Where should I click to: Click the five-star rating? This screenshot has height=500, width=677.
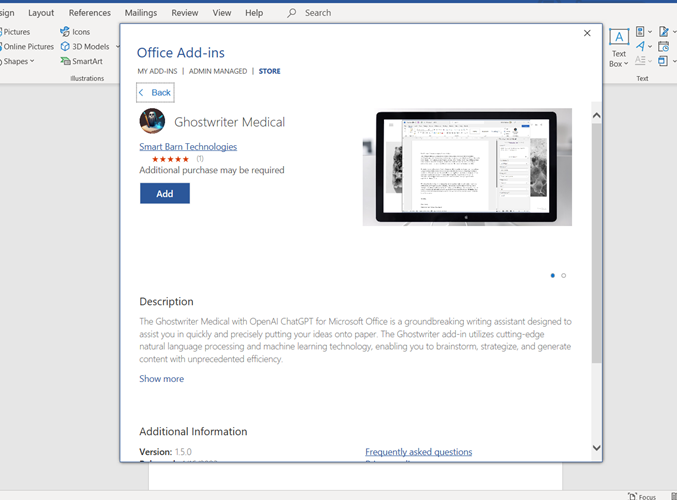point(171,159)
